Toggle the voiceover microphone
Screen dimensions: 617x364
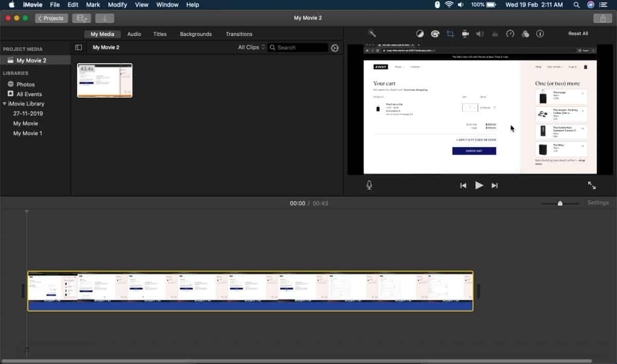[368, 185]
